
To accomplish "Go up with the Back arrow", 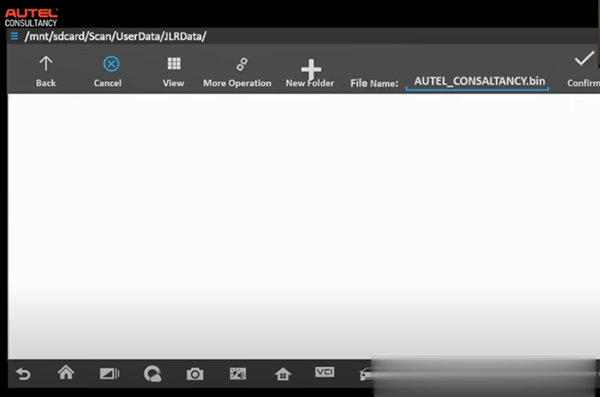I will (46, 72).
